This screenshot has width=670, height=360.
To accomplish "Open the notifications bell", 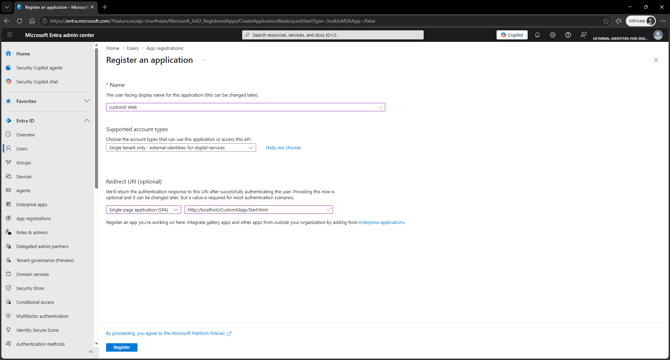I will pos(537,35).
